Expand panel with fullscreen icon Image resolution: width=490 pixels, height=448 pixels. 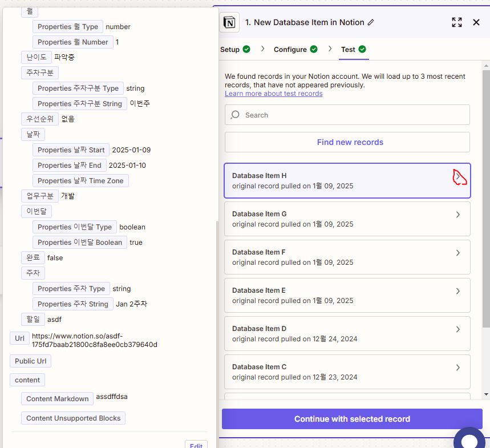tap(457, 22)
